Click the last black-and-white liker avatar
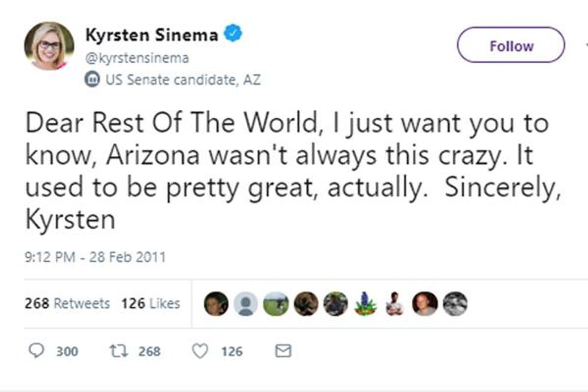Screen dimensions: 588x392 click(x=455, y=304)
